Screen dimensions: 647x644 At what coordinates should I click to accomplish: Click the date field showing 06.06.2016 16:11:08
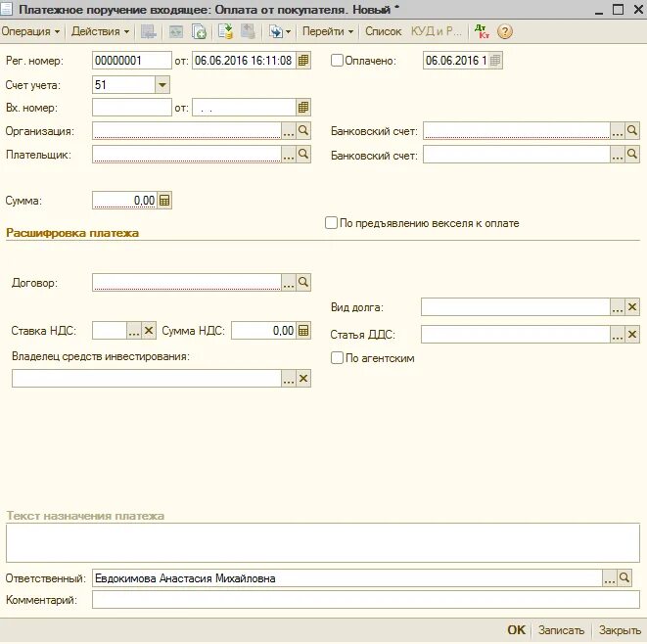click(x=244, y=61)
